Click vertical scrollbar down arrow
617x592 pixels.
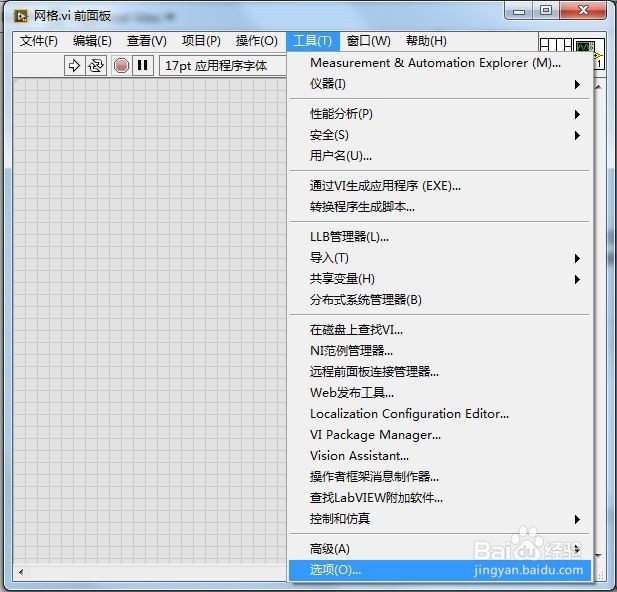point(599,555)
